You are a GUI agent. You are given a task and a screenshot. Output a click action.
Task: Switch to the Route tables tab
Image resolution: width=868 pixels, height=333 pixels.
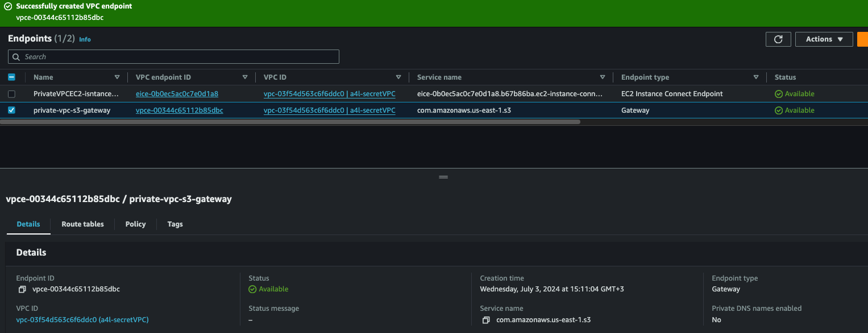82,224
